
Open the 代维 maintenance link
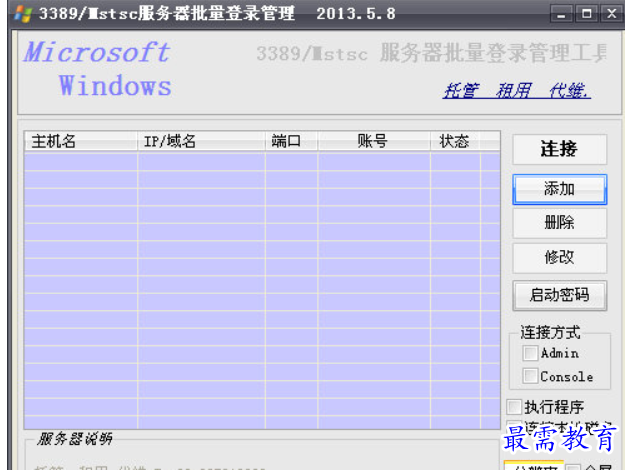pyautogui.click(x=568, y=91)
